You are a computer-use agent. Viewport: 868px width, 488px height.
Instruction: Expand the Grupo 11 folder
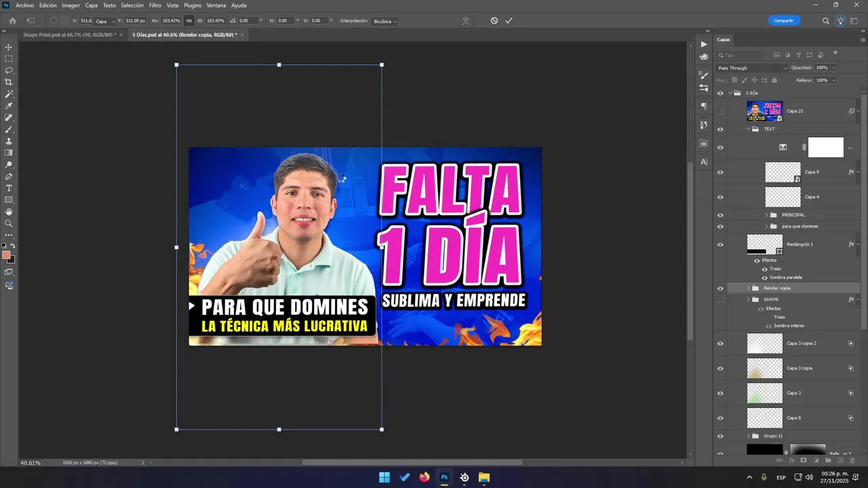(x=749, y=436)
